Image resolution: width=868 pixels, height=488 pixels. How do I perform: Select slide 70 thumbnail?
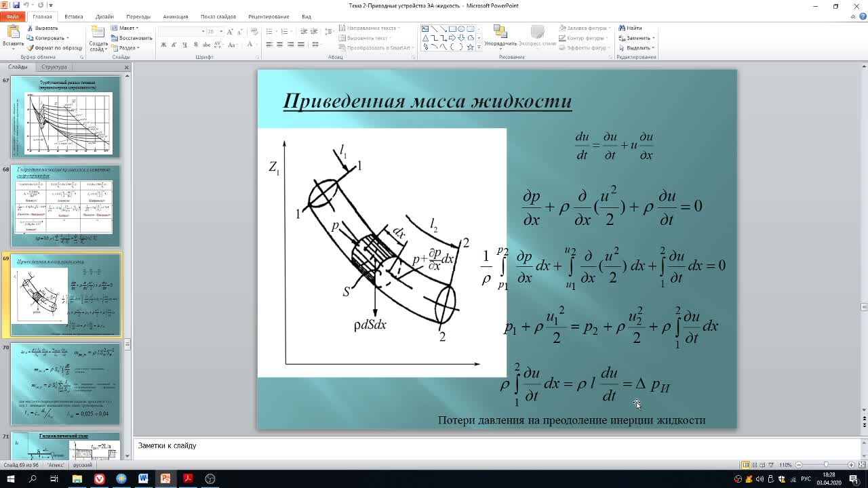coord(65,384)
